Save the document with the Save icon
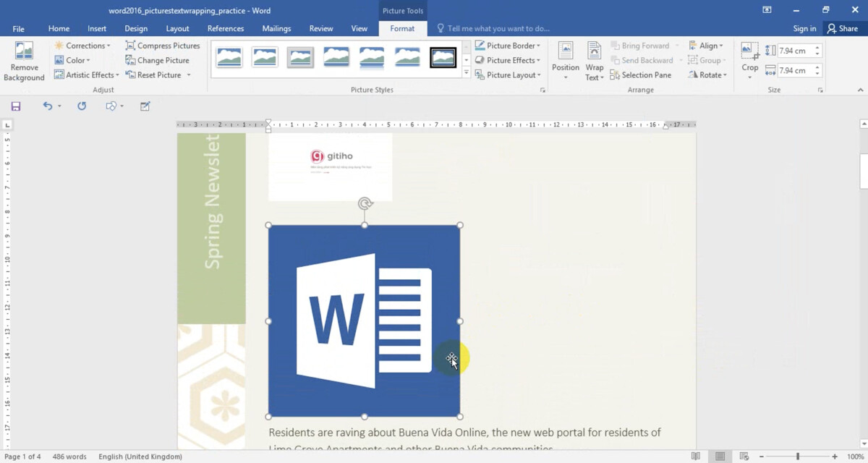This screenshot has width=868, height=463. click(16, 106)
